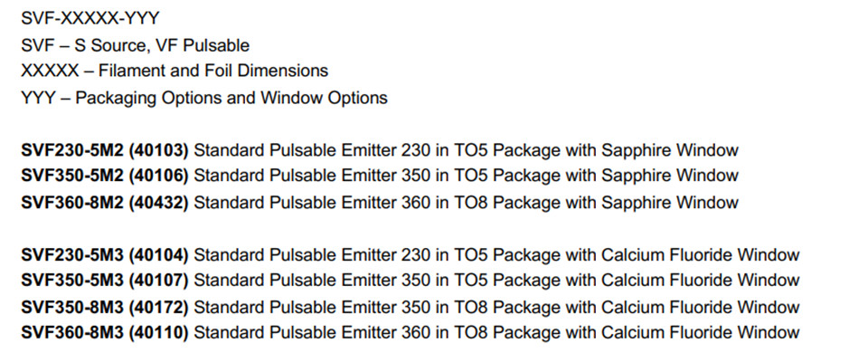Select the SVF360-8M2 (40432) part number
Screen dimensions: 868x353
pos(105,202)
